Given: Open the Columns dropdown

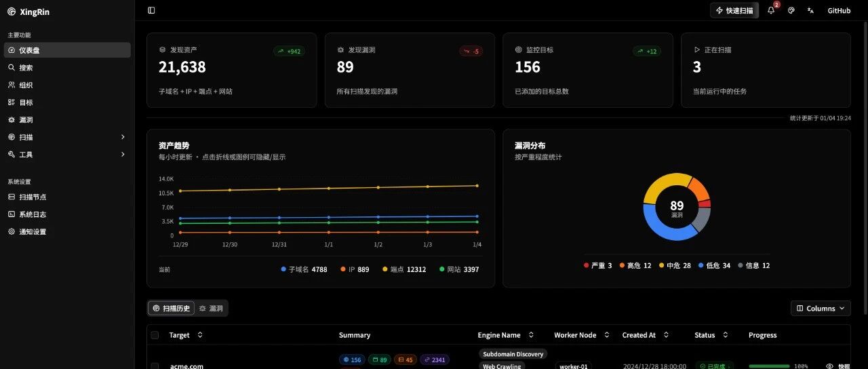Looking at the screenshot, I should [x=821, y=309].
